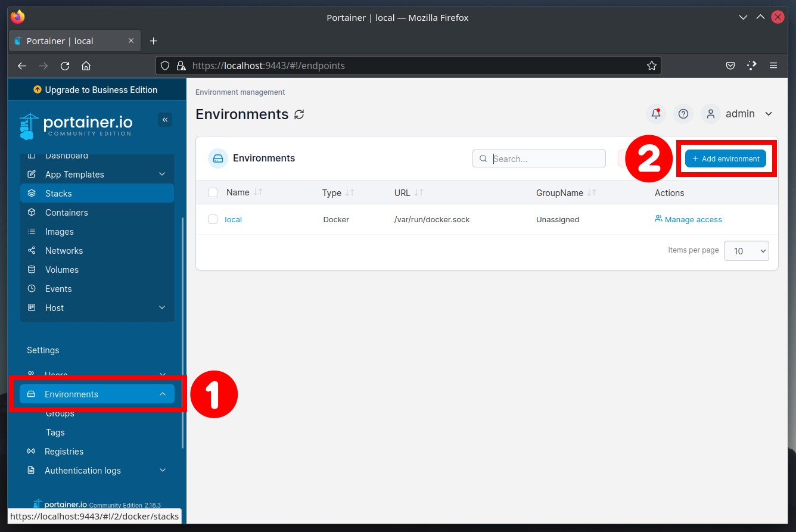Viewport: 796px width, 532px height.
Task: Expand the Authentication logs chevron
Action: tap(163, 471)
